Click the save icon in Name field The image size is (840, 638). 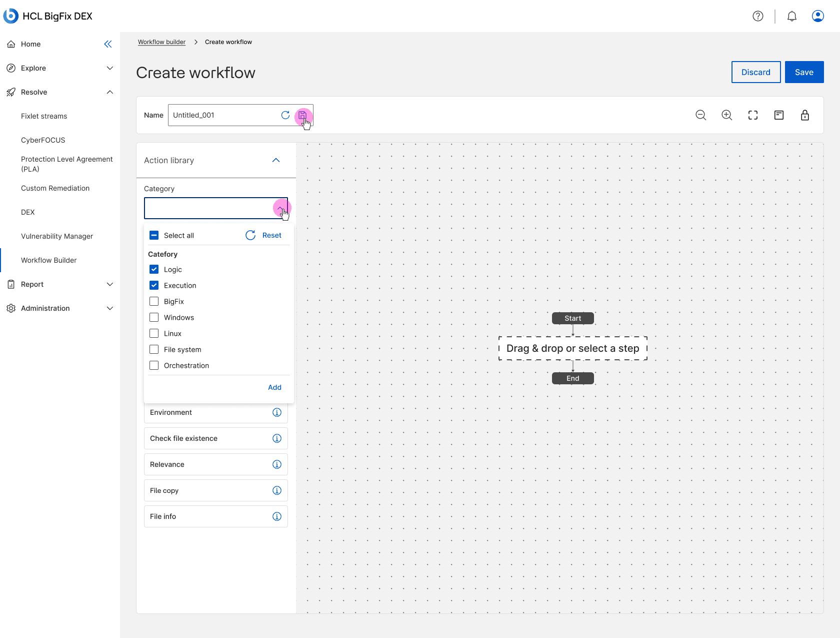(302, 115)
